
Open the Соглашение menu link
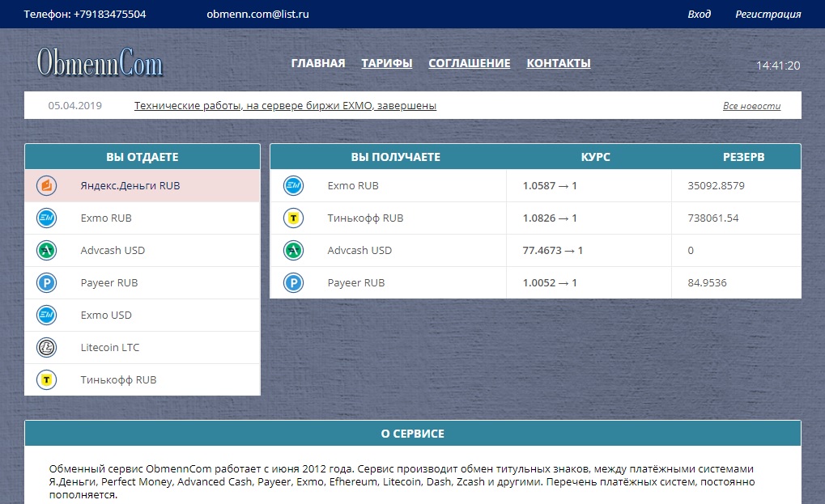point(470,63)
